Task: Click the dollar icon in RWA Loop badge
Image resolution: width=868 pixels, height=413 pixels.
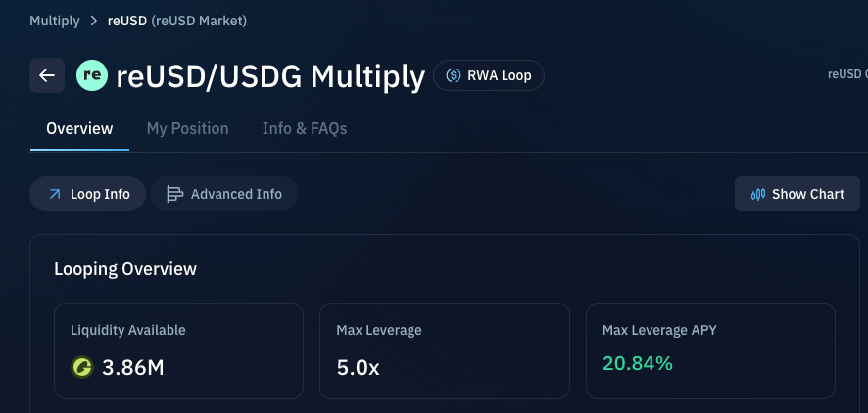Action: click(x=454, y=75)
